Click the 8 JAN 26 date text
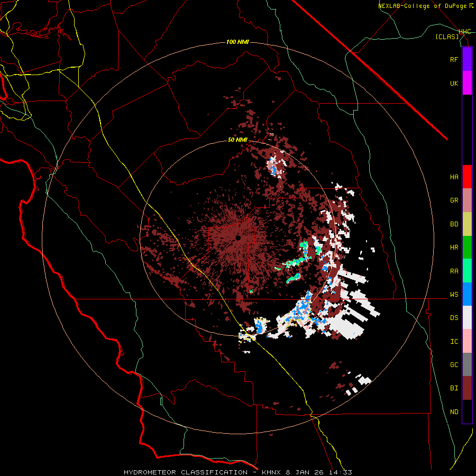This screenshot has width=476, height=476. point(305,472)
